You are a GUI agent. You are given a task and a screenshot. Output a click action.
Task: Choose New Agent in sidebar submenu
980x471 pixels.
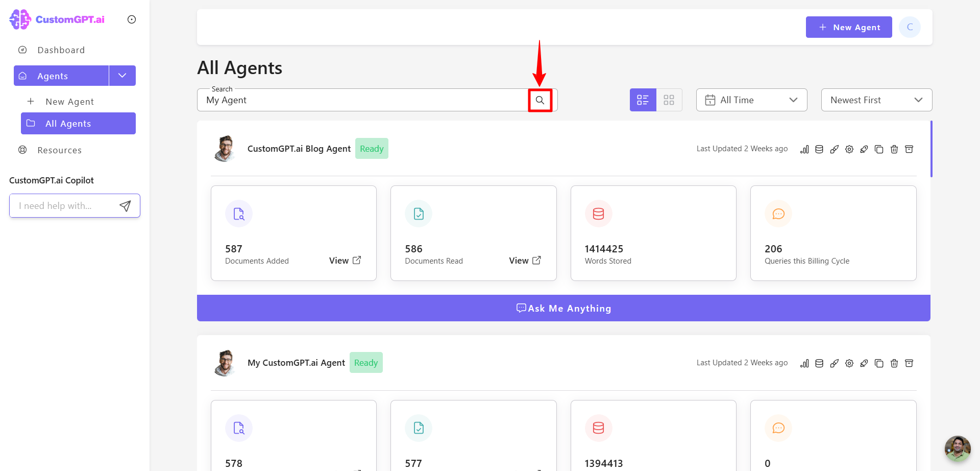(x=69, y=102)
